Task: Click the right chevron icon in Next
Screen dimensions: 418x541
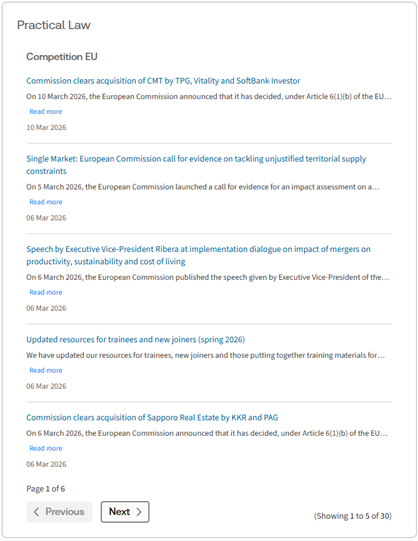Action: coord(139,512)
